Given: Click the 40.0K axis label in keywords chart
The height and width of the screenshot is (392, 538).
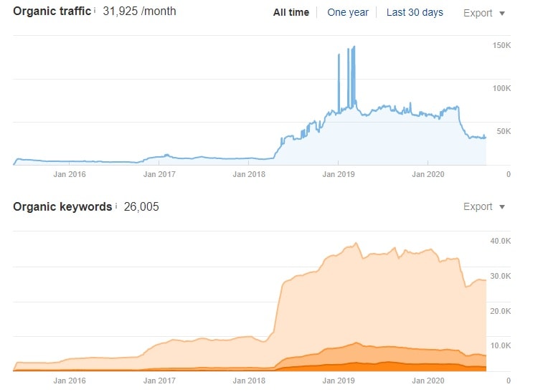Looking at the screenshot, I should tap(500, 241).
